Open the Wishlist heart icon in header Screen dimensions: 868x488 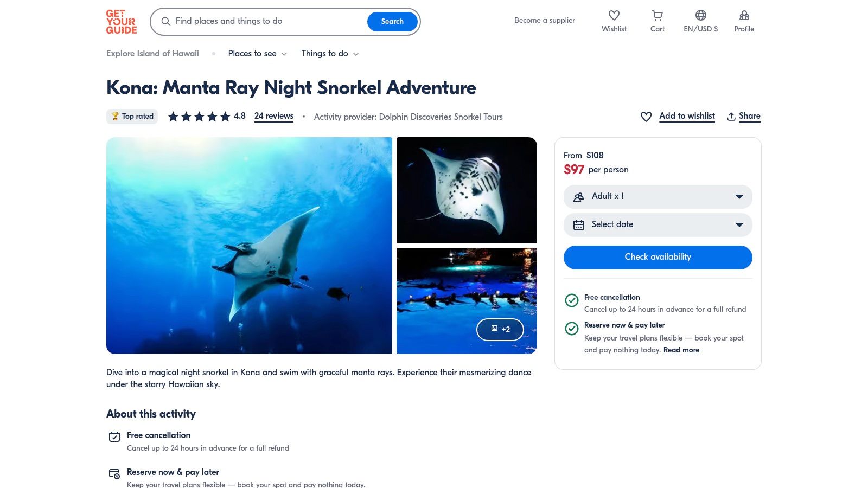coord(614,16)
